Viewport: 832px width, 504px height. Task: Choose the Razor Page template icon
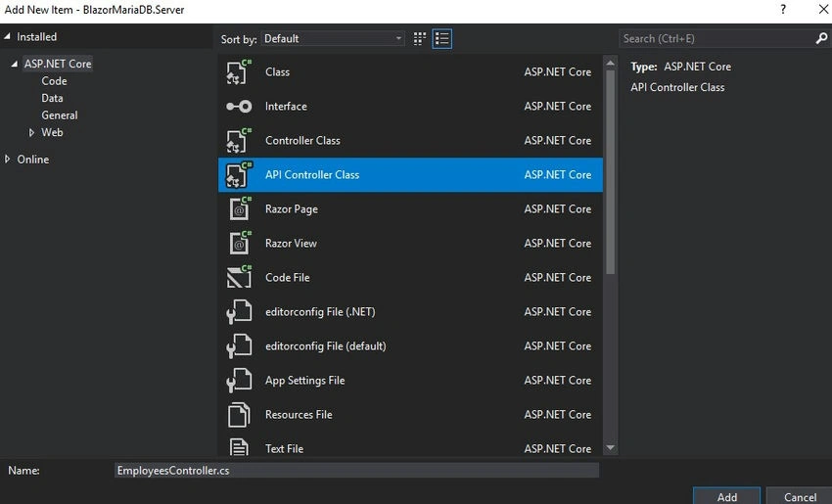[x=240, y=208]
